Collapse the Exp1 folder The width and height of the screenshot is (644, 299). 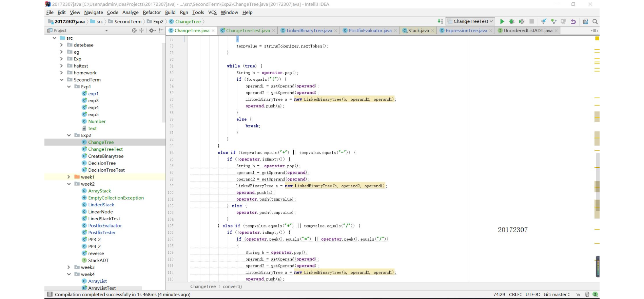[x=69, y=87]
